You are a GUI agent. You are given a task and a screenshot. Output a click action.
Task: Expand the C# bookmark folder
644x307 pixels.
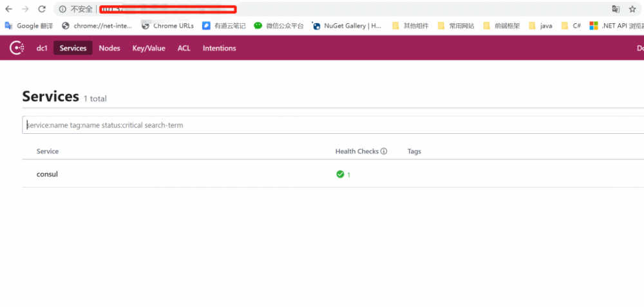pyautogui.click(x=571, y=26)
